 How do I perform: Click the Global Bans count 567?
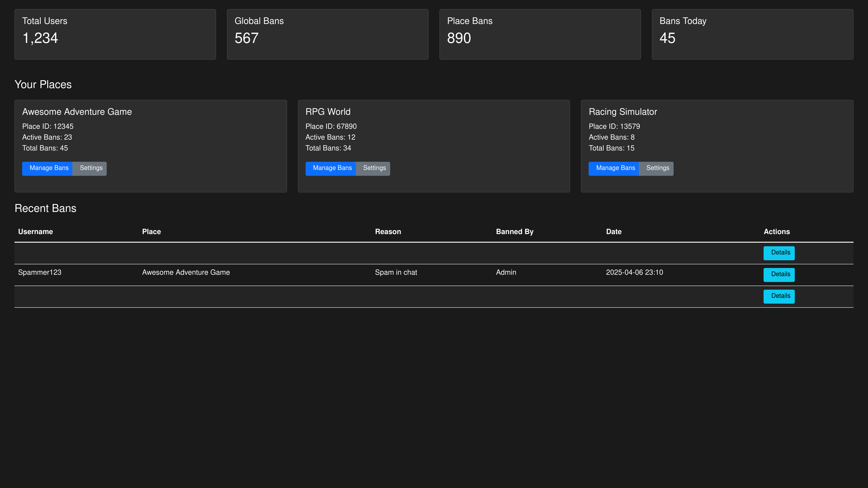247,38
